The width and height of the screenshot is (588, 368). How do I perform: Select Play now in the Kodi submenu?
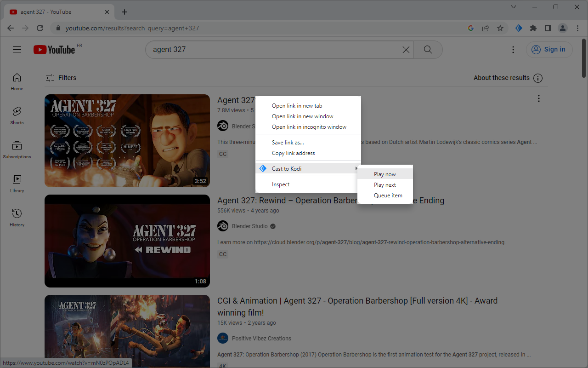pos(385,174)
